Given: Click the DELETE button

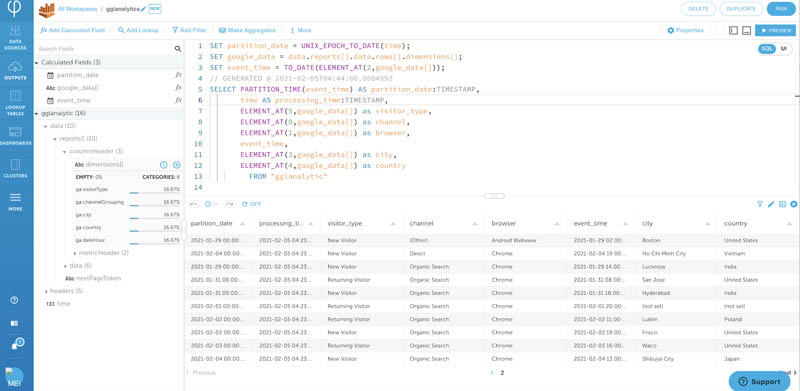Looking at the screenshot, I should pos(698,9).
